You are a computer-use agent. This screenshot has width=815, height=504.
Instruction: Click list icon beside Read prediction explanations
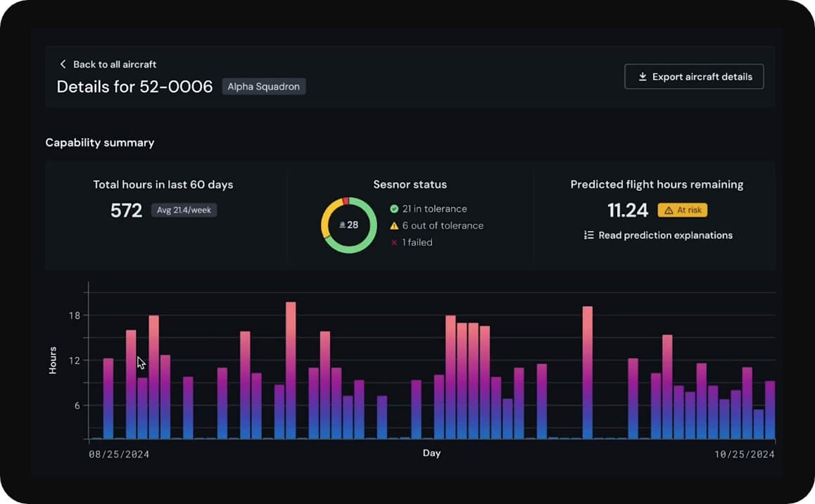[589, 236]
